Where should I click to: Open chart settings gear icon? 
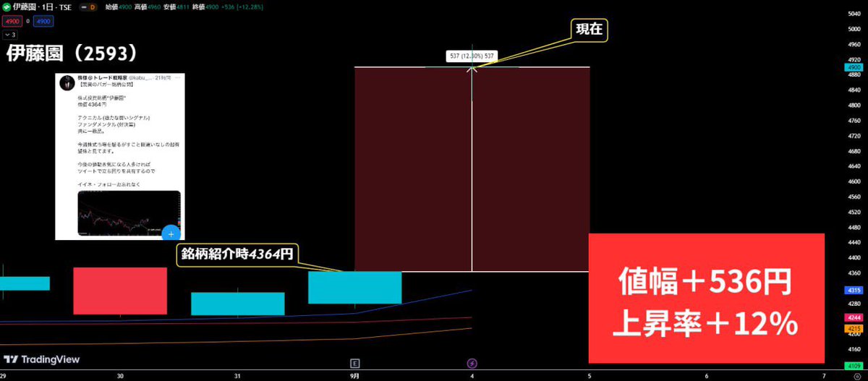click(x=857, y=376)
